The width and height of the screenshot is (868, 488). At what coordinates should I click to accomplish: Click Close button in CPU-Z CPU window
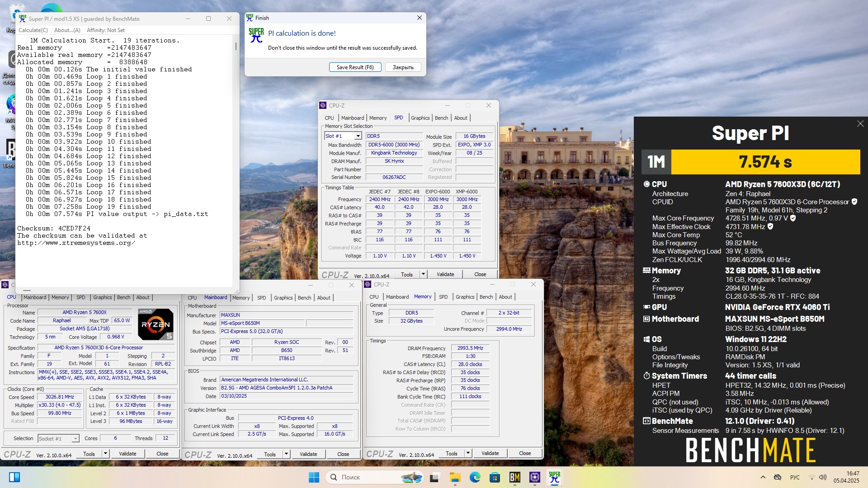[x=162, y=454]
